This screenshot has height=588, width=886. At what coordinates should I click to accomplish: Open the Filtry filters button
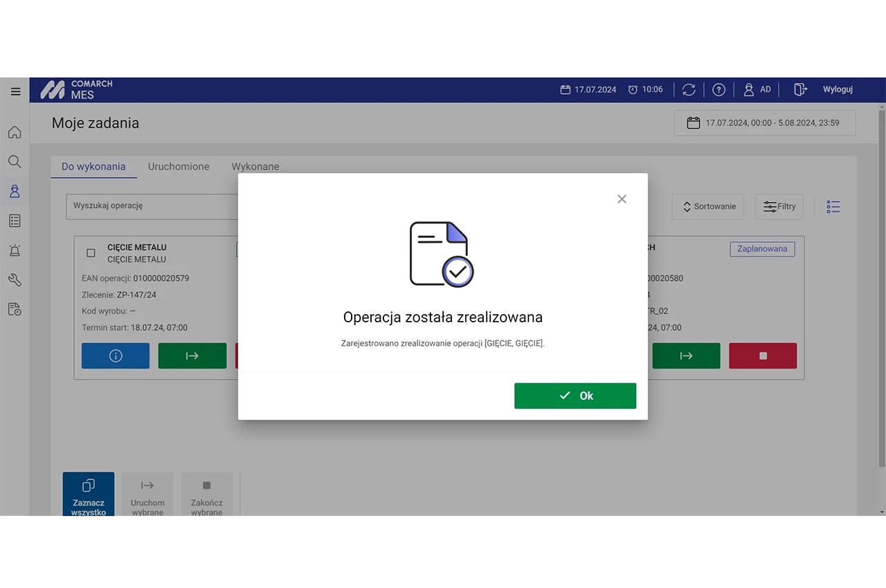(x=779, y=207)
